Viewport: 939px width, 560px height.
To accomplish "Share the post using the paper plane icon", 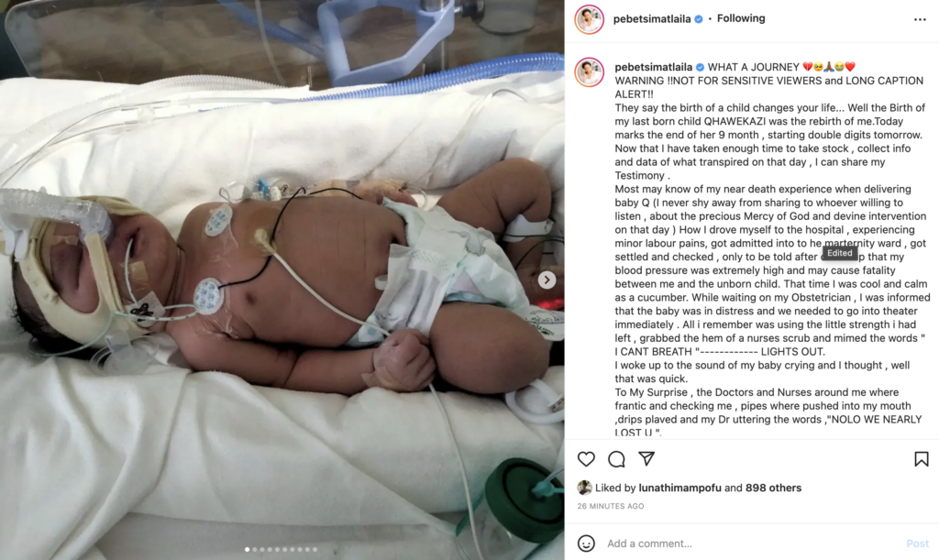I will (646, 458).
